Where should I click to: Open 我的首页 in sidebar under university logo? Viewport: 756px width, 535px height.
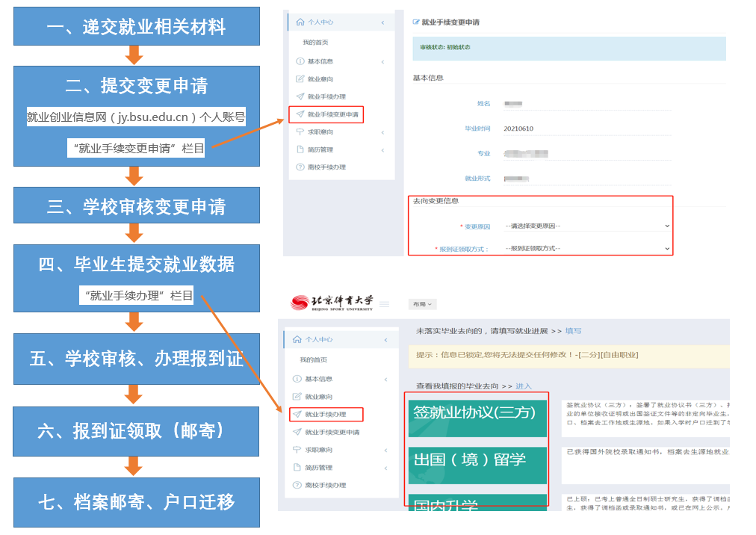tap(315, 359)
